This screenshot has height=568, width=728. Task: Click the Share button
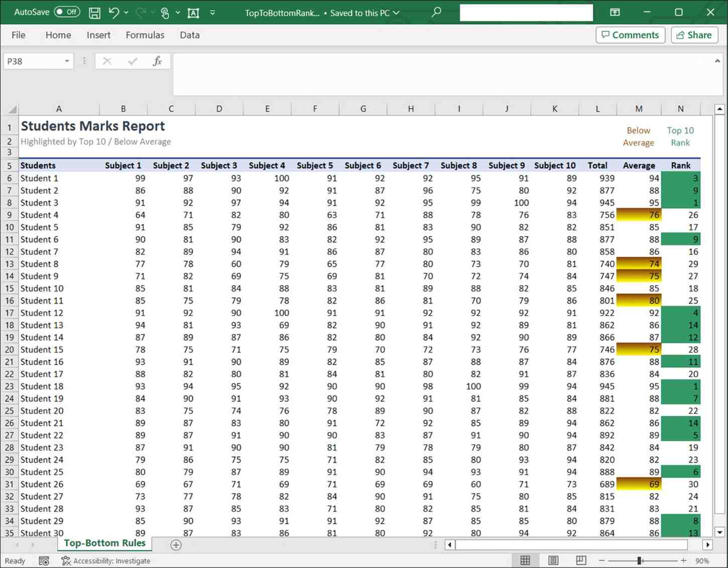coord(694,35)
